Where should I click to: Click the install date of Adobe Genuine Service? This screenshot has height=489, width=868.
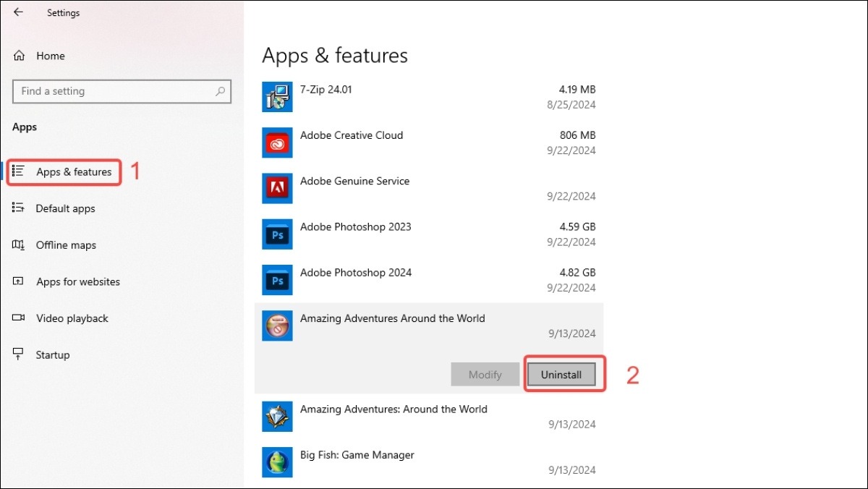(x=571, y=196)
